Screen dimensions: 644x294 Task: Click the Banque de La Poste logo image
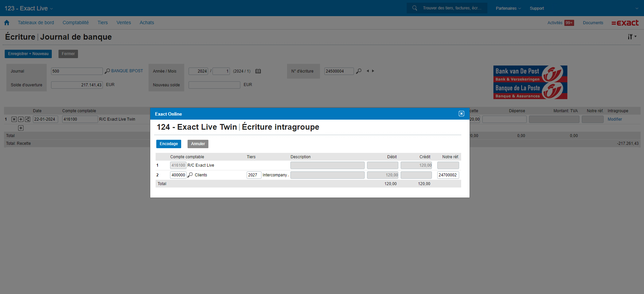(x=530, y=91)
